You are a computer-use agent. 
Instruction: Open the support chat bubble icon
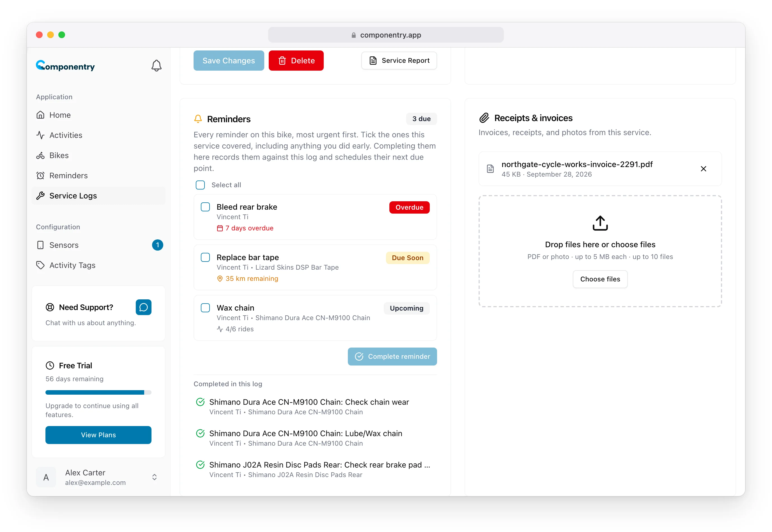(x=143, y=307)
